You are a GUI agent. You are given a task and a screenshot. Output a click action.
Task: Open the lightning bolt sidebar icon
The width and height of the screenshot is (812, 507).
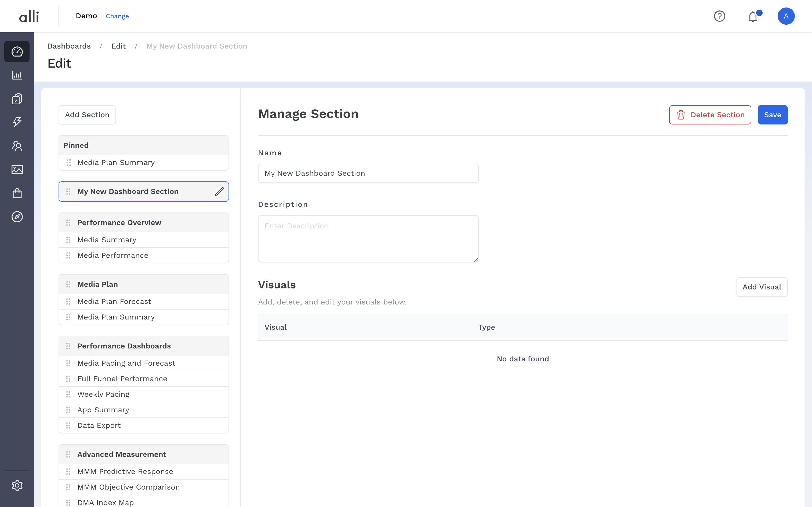pos(17,122)
